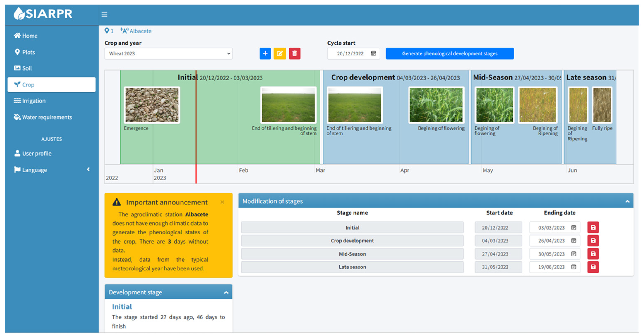
Task: Open the Crop and year dropdown
Action: tap(168, 53)
